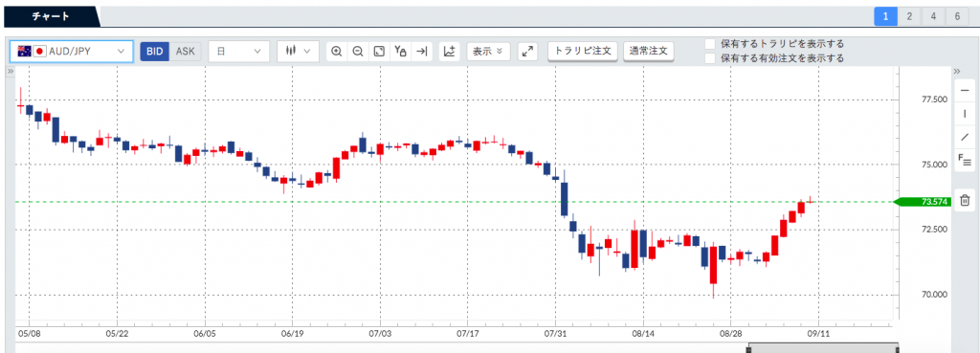Click the 05/22 date axis label
The height and width of the screenshot is (353, 980).
coord(117,334)
